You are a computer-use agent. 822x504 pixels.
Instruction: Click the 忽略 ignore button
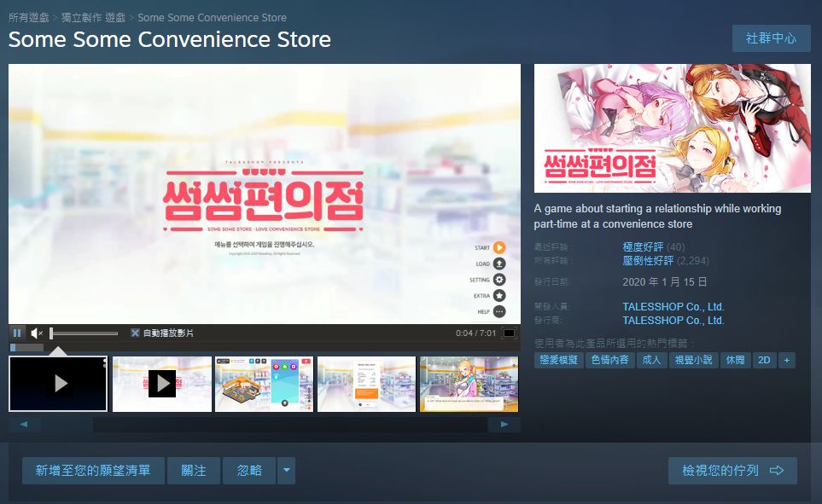click(249, 471)
